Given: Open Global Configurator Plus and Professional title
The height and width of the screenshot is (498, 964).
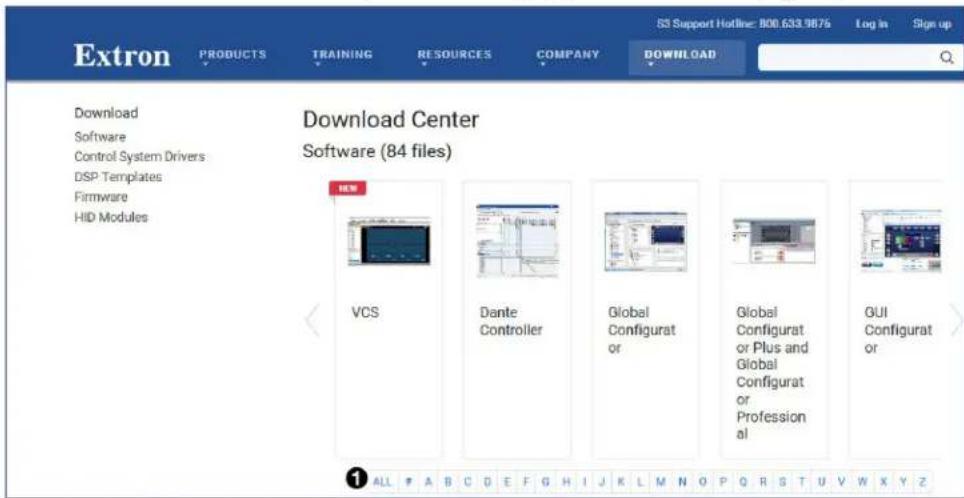Looking at the screenshot, I should click(772, 373).
